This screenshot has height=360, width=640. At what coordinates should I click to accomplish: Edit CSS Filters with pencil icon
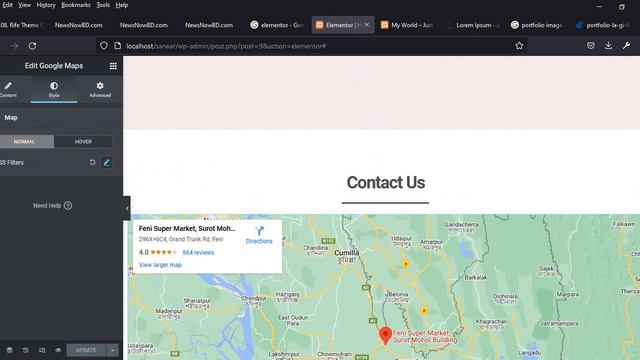pos(107,162)
